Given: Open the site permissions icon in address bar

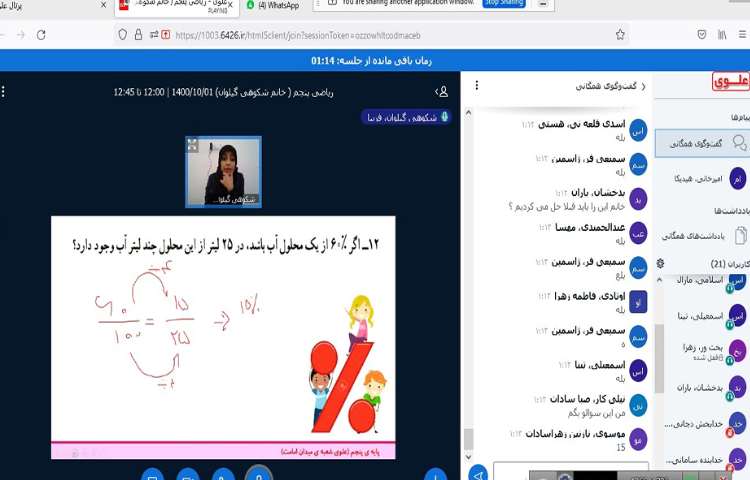Looking at the screenshot, I should tap(154, 34).
